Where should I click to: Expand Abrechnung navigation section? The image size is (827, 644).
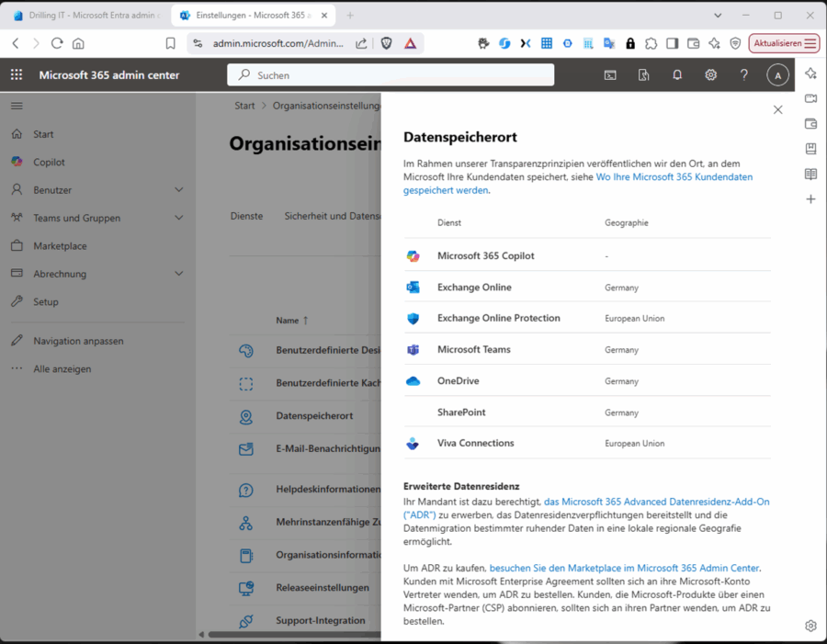pos(179,274)
